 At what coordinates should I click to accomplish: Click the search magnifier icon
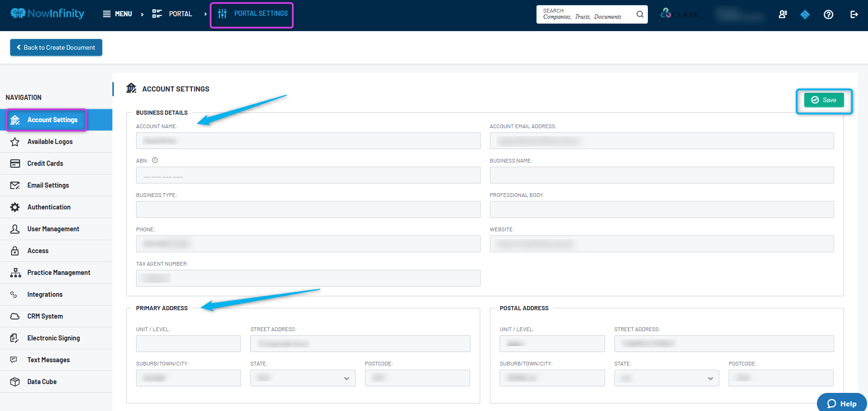pos(640,14)
